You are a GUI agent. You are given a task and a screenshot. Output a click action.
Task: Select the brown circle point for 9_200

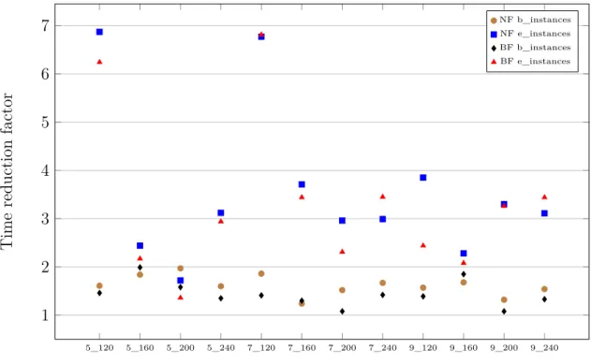[x=504, y=300]
